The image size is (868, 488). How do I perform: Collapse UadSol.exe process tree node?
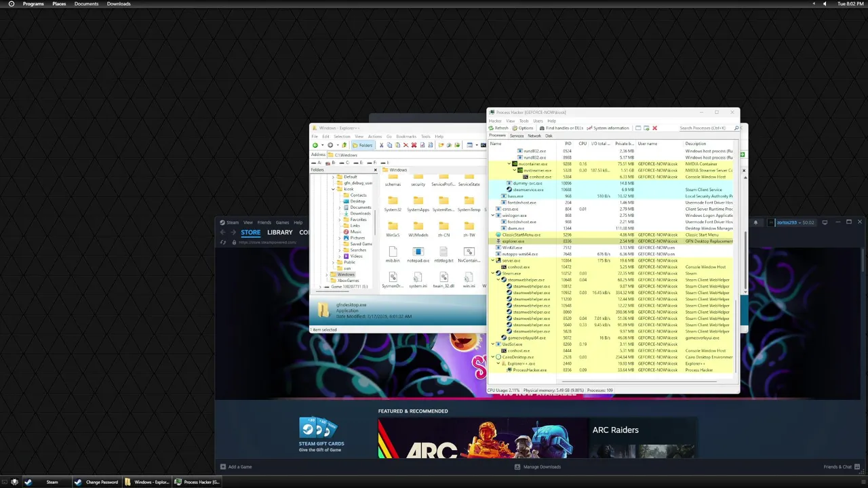pyautogui.click(x=493, y=344)
